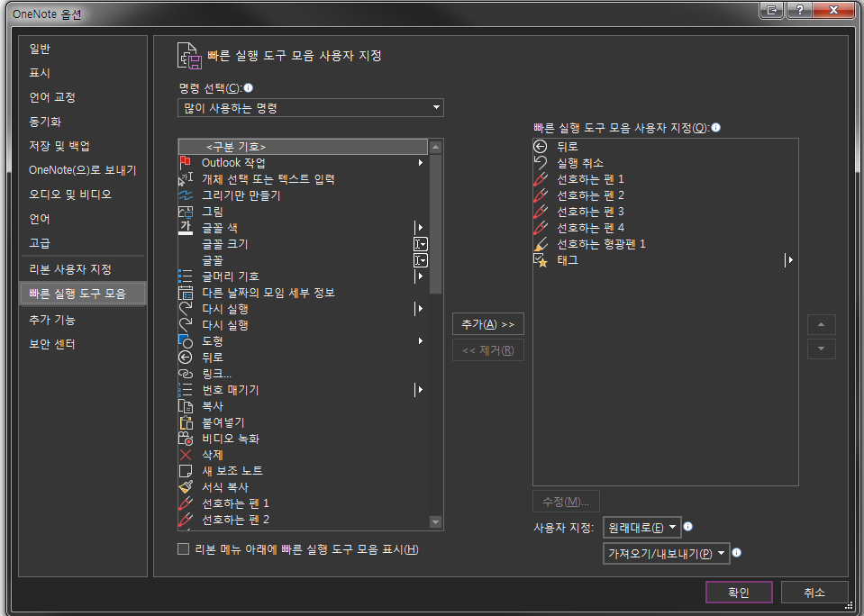Click the 글꼴 색 icon
Screen dimensions: 864x616
click(186, 228)
